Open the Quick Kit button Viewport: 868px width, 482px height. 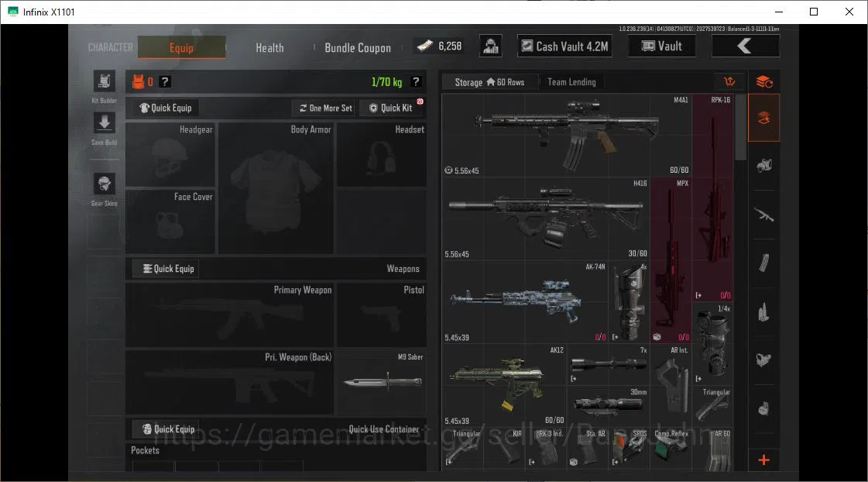(391, 108)
